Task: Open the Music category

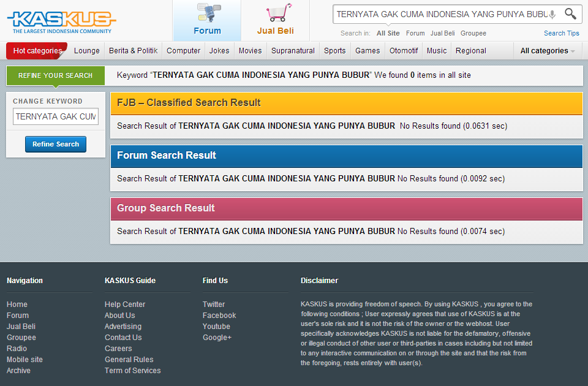Action: 437,51
